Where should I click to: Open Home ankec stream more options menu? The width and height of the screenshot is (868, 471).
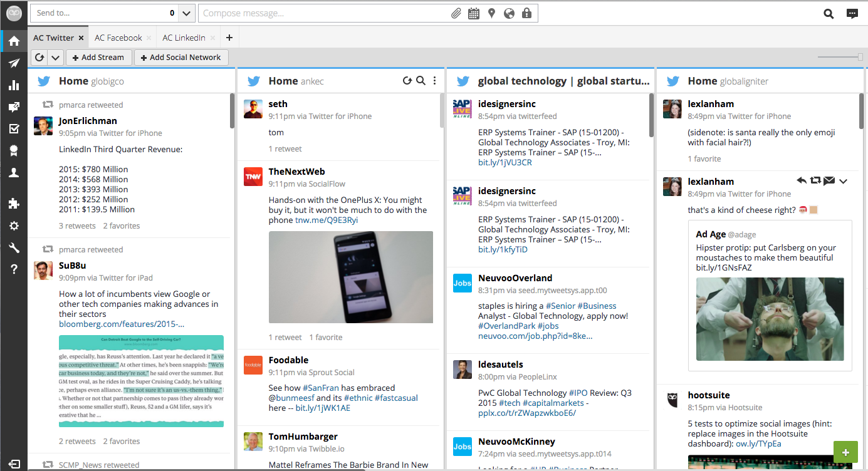pos(435,80)
